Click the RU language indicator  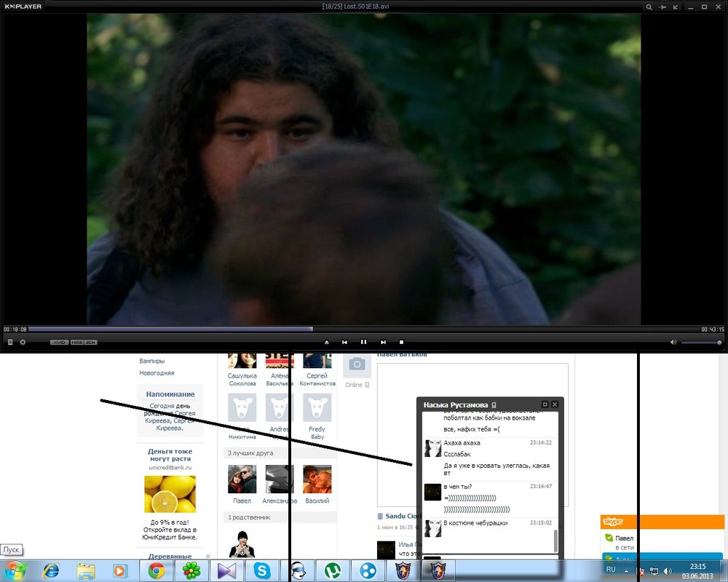pos(611,569)
